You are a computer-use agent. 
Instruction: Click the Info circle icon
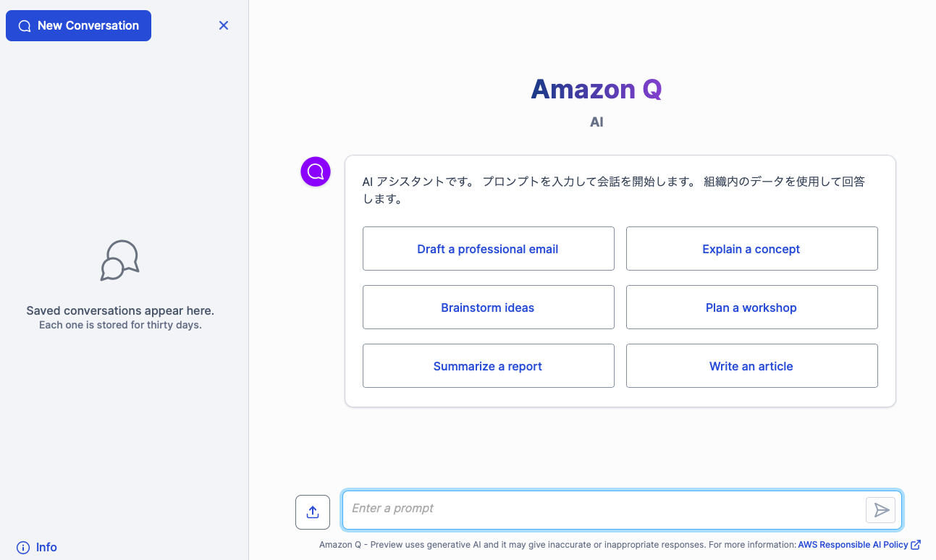click(23, 547)
